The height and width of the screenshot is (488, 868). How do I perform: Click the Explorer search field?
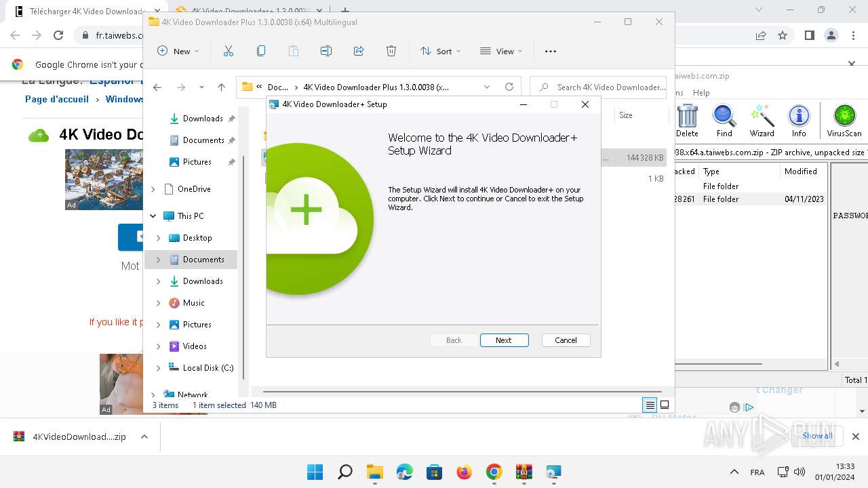[x=598, y=87]
